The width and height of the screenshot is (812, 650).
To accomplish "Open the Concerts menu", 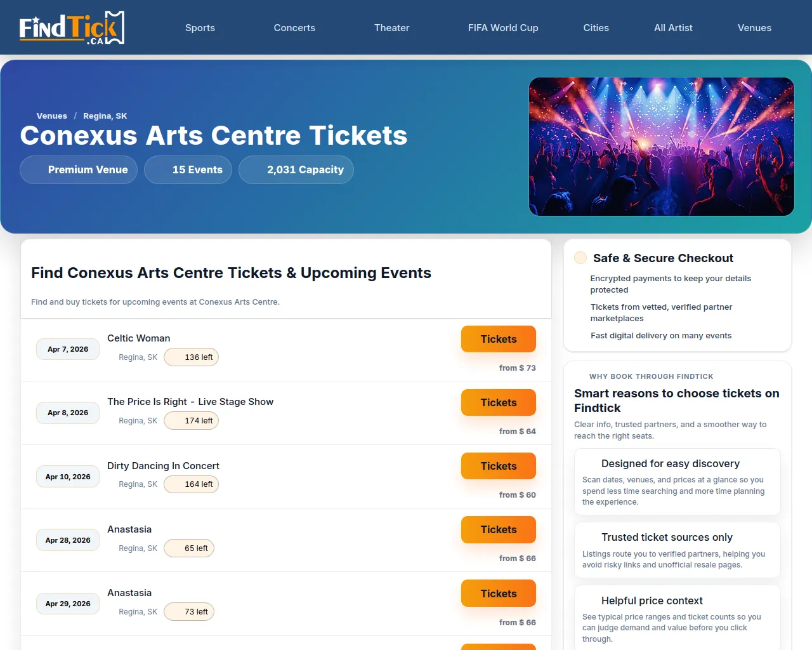I will [x=294, y=28].
